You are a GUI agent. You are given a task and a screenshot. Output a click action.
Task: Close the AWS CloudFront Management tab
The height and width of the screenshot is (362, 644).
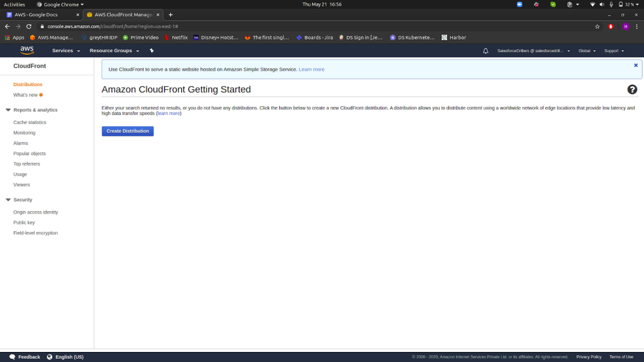158,15
